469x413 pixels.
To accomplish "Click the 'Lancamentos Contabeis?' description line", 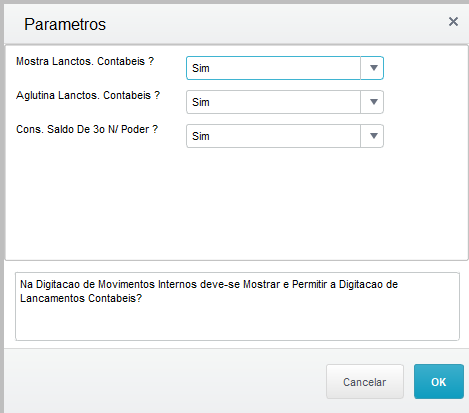I will [81, 298].
